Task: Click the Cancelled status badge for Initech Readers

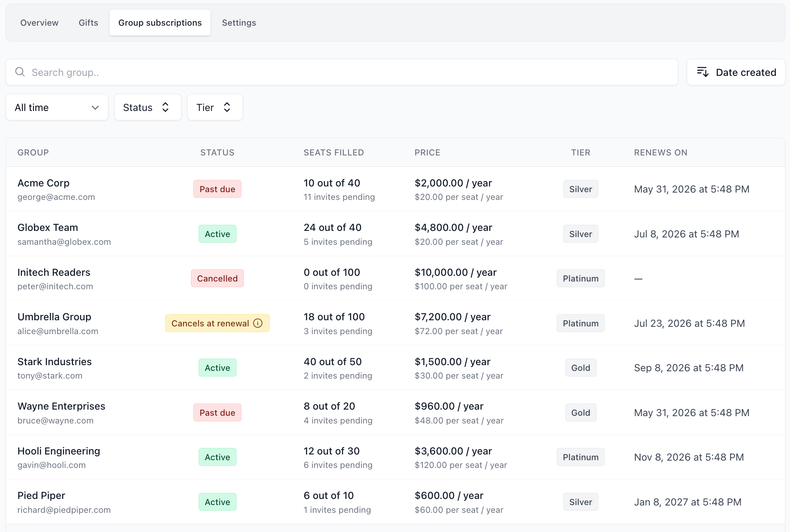Action: coord(217,278)
